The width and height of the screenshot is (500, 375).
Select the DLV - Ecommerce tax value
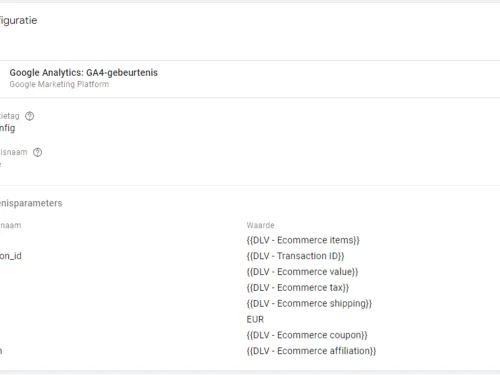(298, 288)
